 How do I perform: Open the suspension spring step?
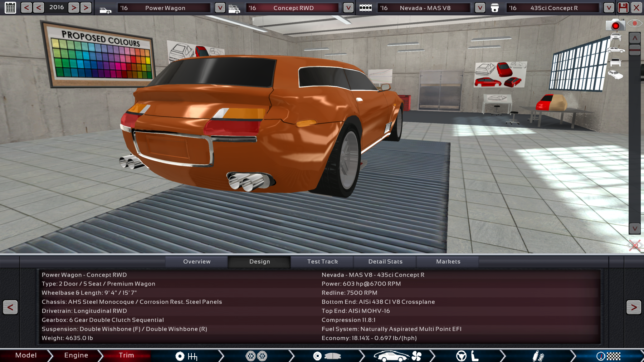coord(538,356)
